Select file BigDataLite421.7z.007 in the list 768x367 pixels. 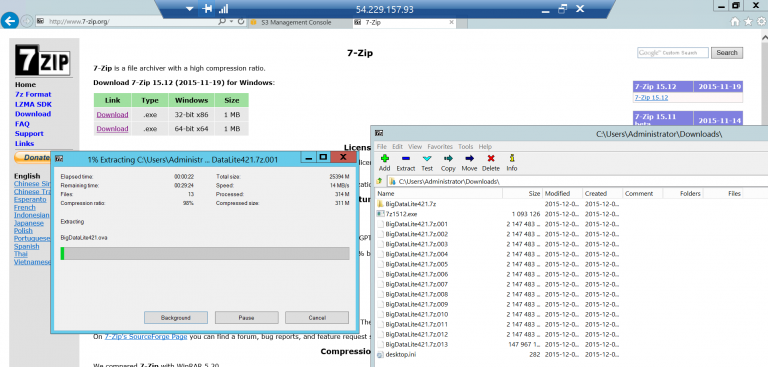[416, 284]
